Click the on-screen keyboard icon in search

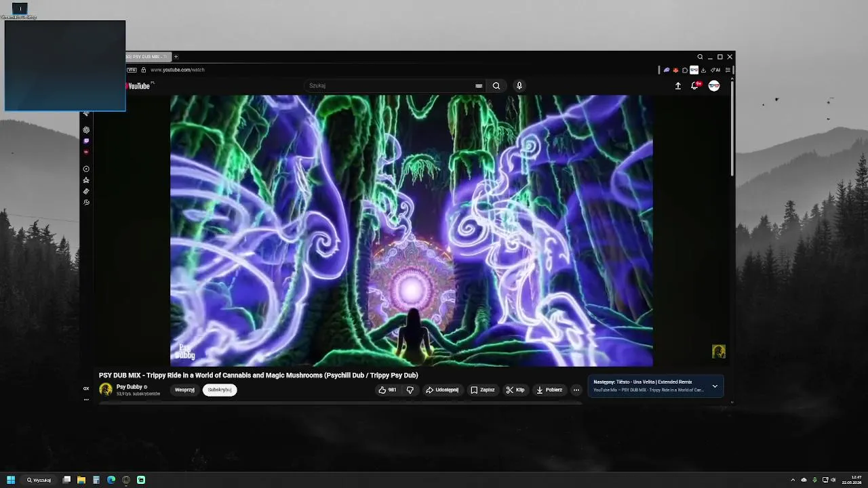(x=479, y=86)
